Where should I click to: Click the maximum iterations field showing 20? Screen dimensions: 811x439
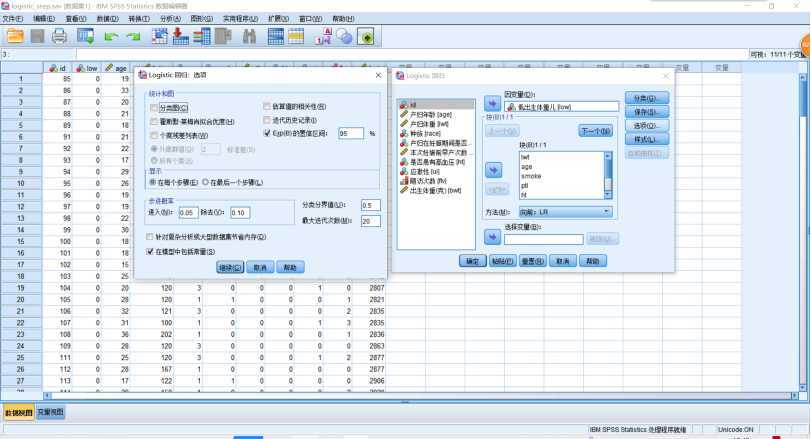pyautogui.click(x=370, y=221)
